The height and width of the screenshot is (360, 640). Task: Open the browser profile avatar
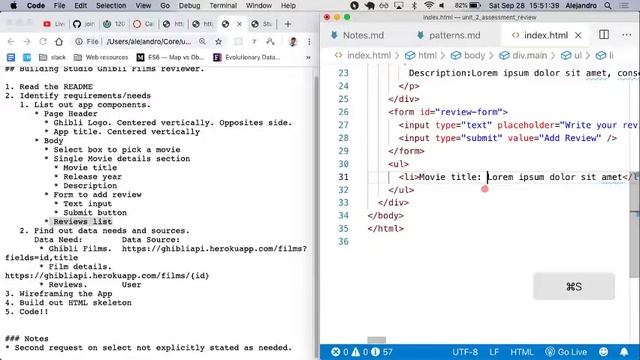293,41
